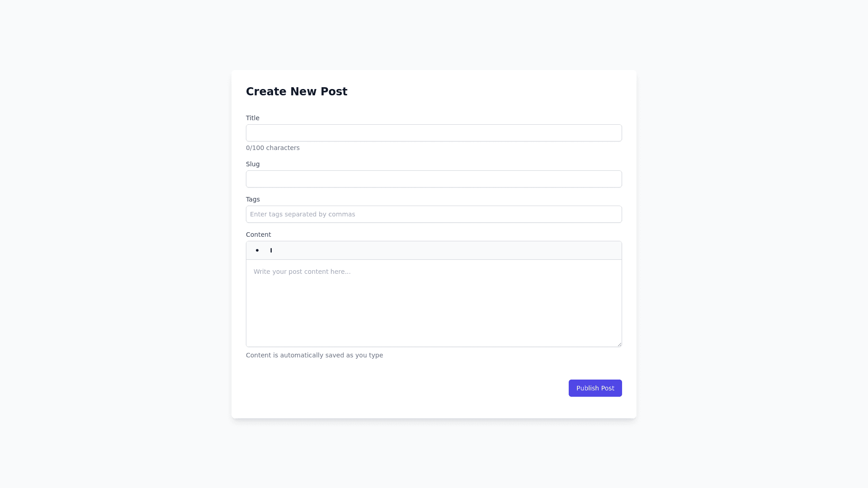This screenshot has width=868, height=488.
Task: Click the content textarea resize handle
Action: tap(619, 344)
